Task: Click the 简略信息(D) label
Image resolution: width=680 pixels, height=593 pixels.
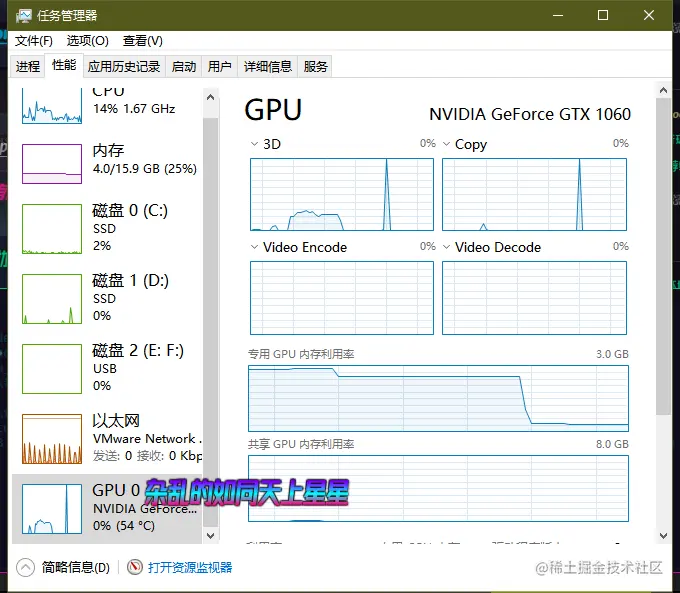Action: [x=76, y=567]
